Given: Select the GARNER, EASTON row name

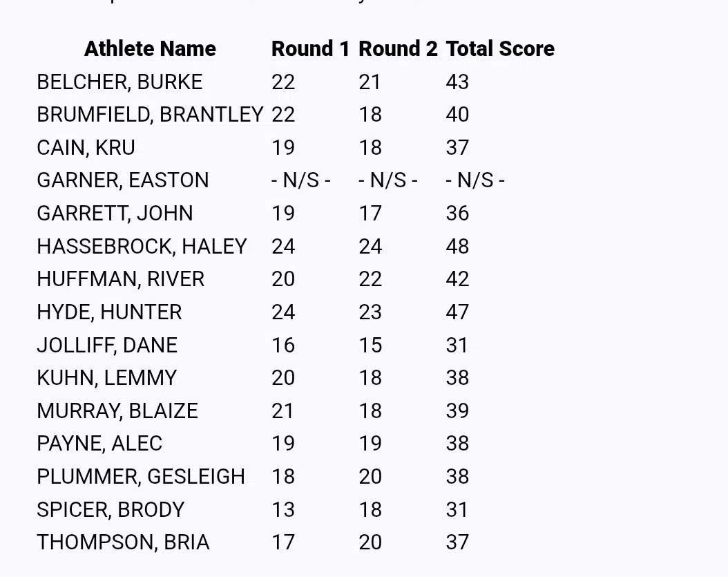Looking at the screenshot, I should 122,180.
